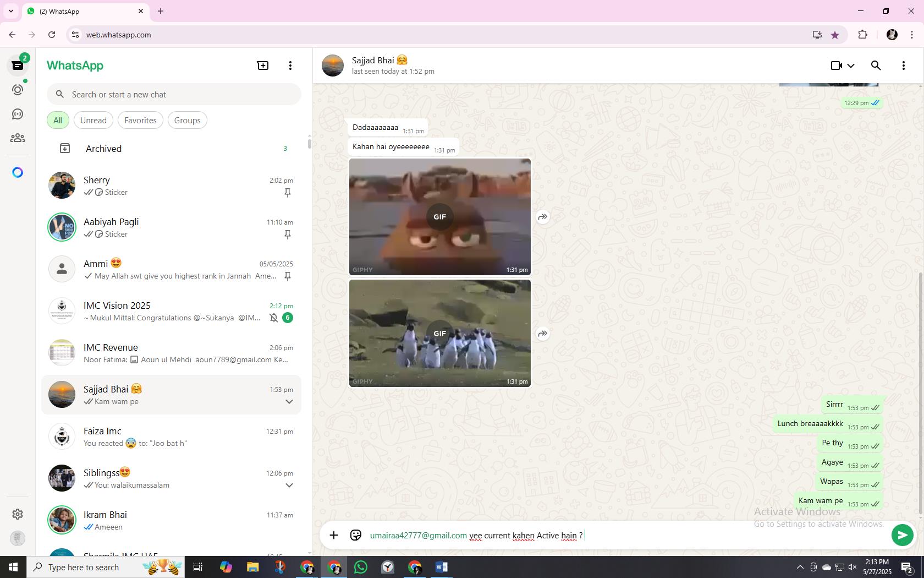The height and width of the screenshot is (578, 924).
Task: Open the Windows notification center
Action: coord(908,567)
